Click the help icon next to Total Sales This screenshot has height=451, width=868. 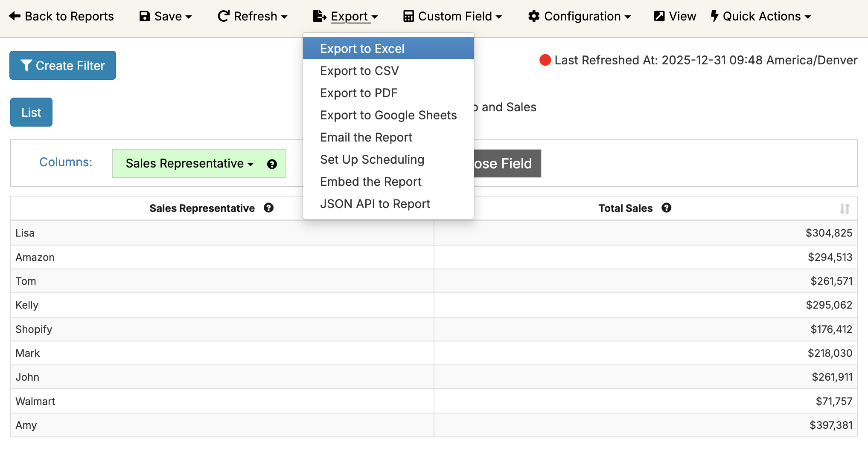[x=666, y=208]
